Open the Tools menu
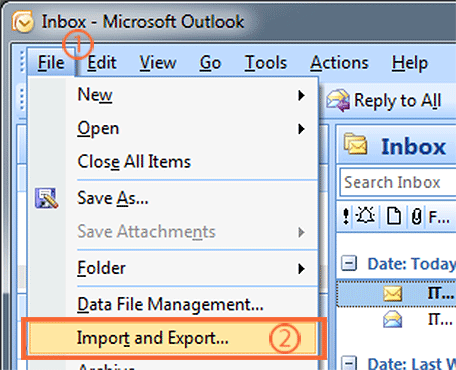The width and height of the screenshot is (456, 370). (266, 62)
